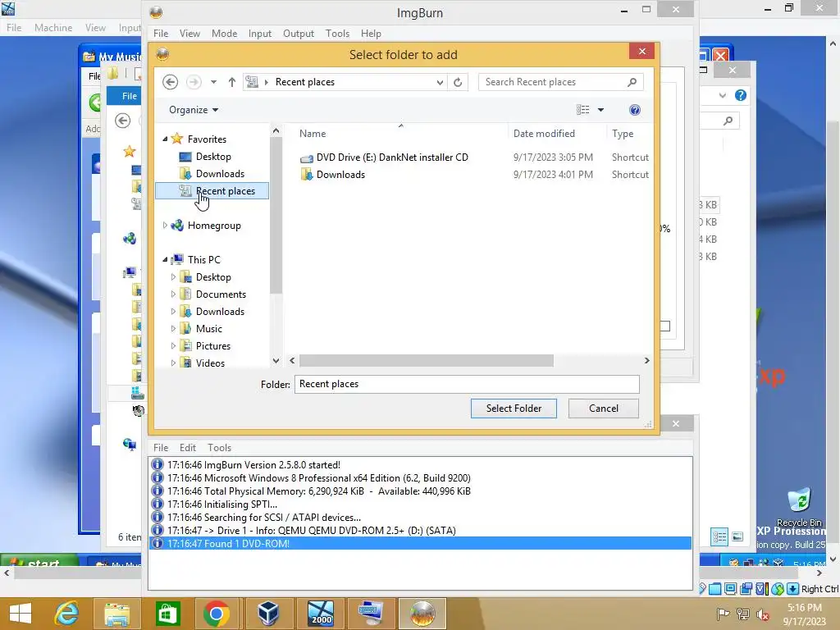Expand Documents under This PC
This screenshot has width=840, height=630.
(173, 294)
